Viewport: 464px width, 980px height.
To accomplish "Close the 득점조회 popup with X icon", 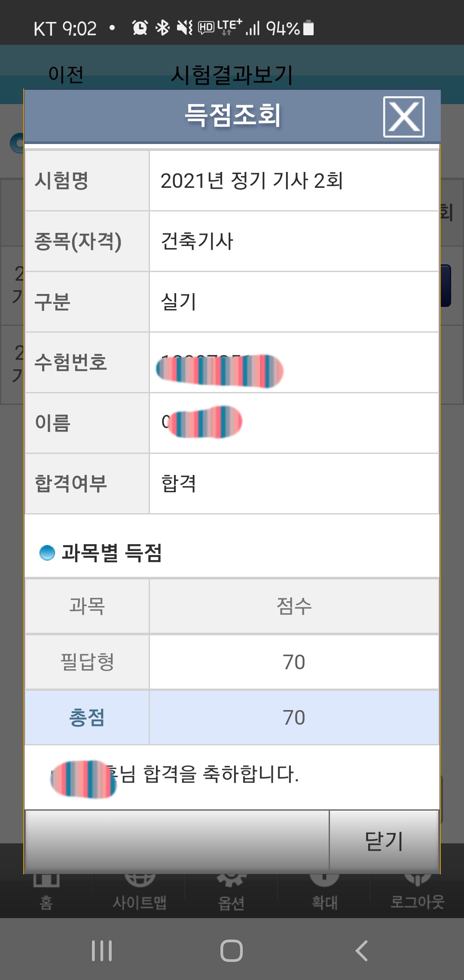I will [403, 116].
